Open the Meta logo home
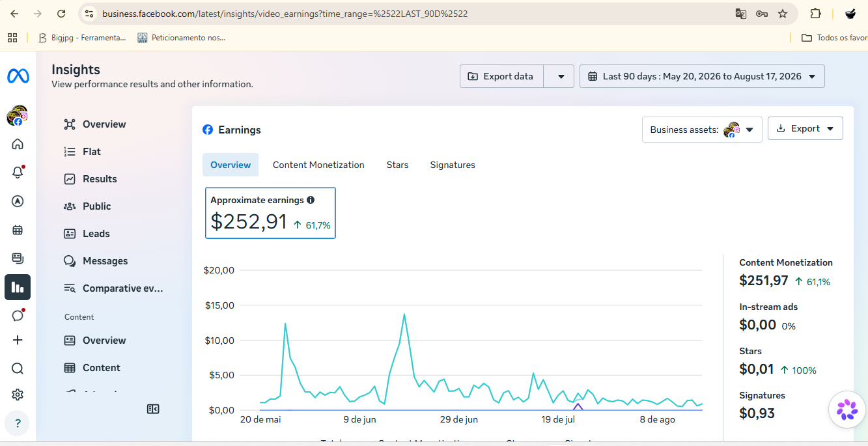Viewport: 868px width, 446px height. point(18,76)
